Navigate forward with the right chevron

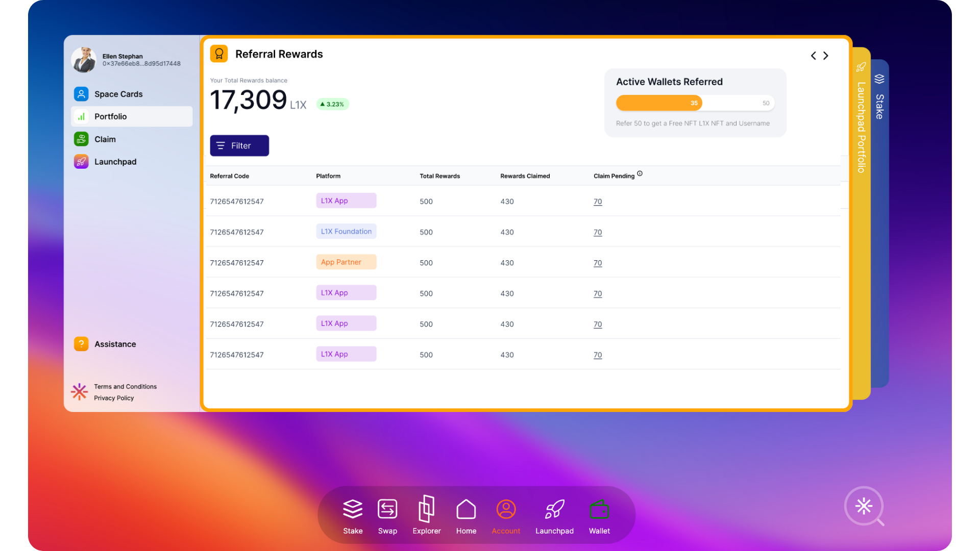click(825, 56)
